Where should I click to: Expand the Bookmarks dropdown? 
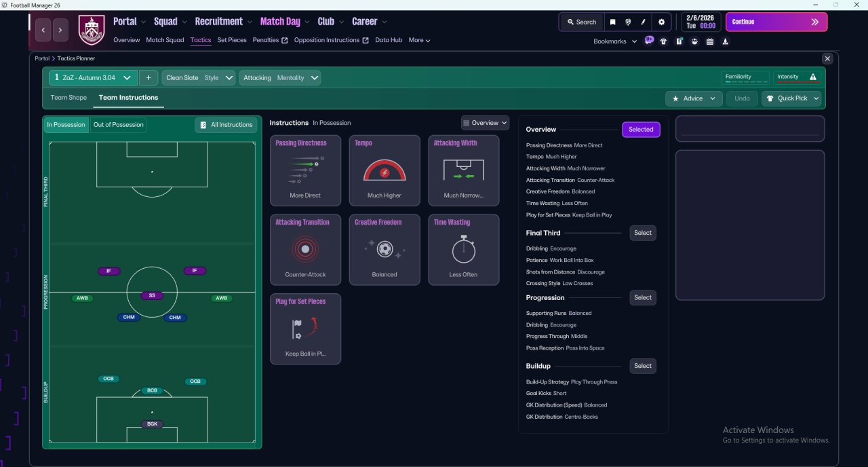pyautogui.click(x=615, y=41)
